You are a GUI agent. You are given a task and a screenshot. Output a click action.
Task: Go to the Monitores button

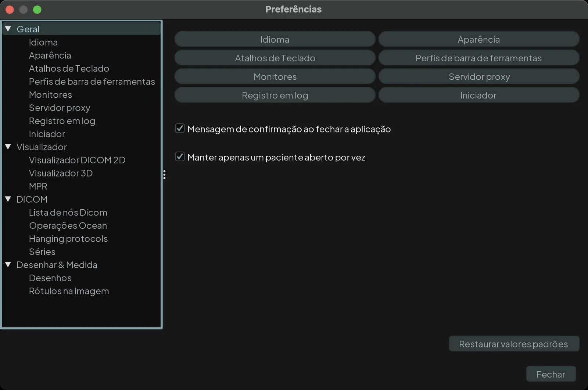[x=275, y=76]
